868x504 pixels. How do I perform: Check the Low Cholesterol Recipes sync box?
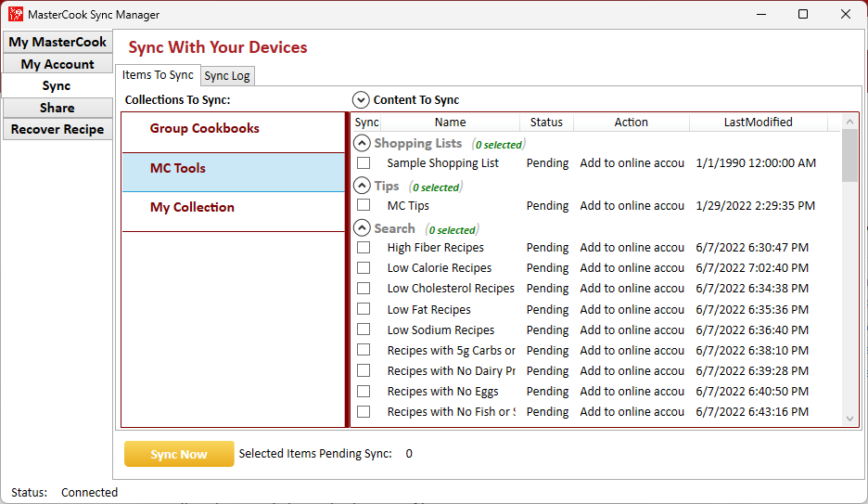click(x=364, y=288)
